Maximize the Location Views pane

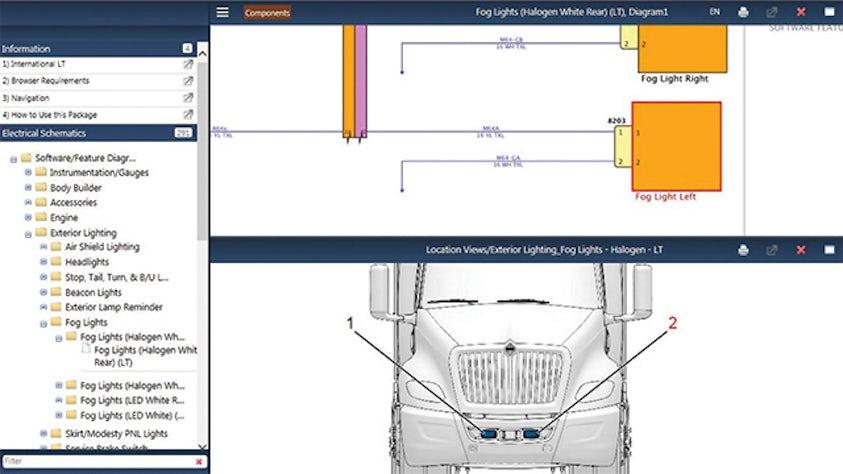(x=829, y=249)
